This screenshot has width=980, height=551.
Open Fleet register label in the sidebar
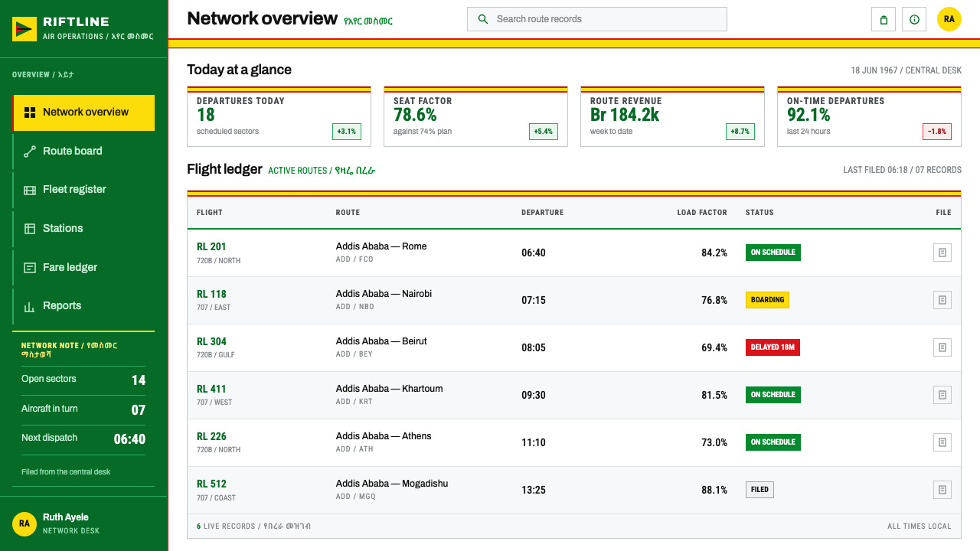pyautogui.click(x=74, y=189)
